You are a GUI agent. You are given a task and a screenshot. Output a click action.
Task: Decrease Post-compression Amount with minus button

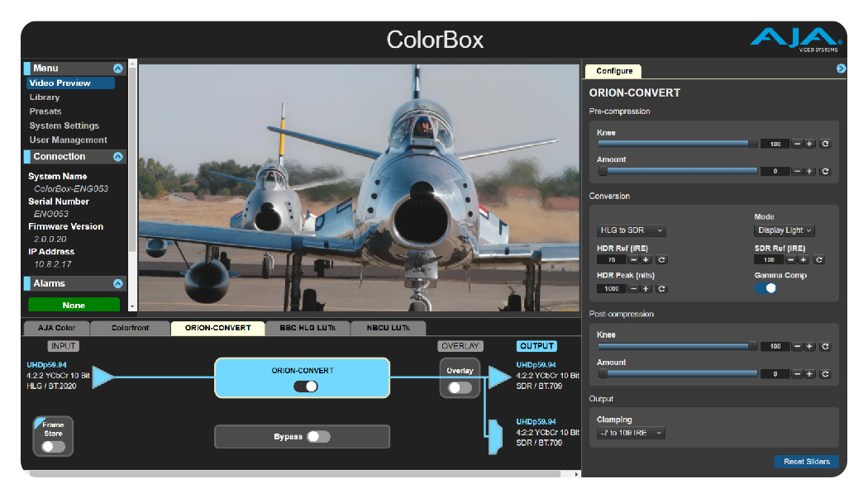pos(797,374)
